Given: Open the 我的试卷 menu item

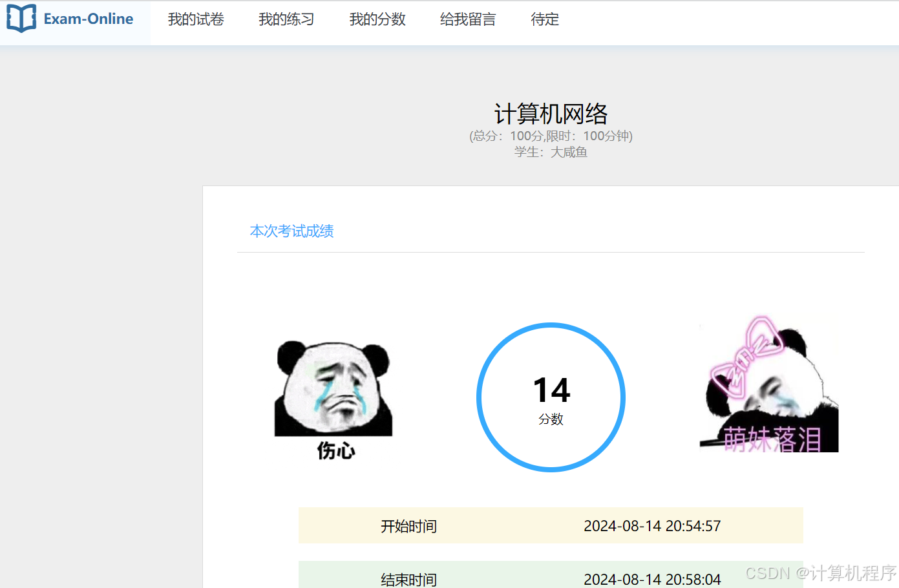Looking at the screenshot, I should pyautogui.click(x=196, y=19).
